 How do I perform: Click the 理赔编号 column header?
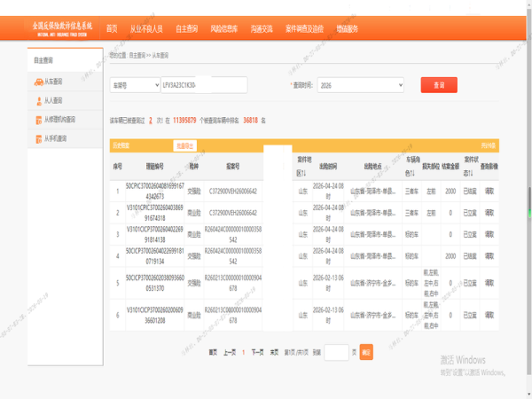154,167
